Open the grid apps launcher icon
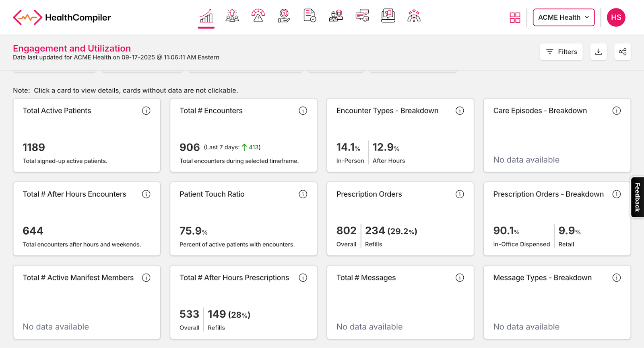Image resolution: width=644 pixels, height=348 pixels. point(515,18)
